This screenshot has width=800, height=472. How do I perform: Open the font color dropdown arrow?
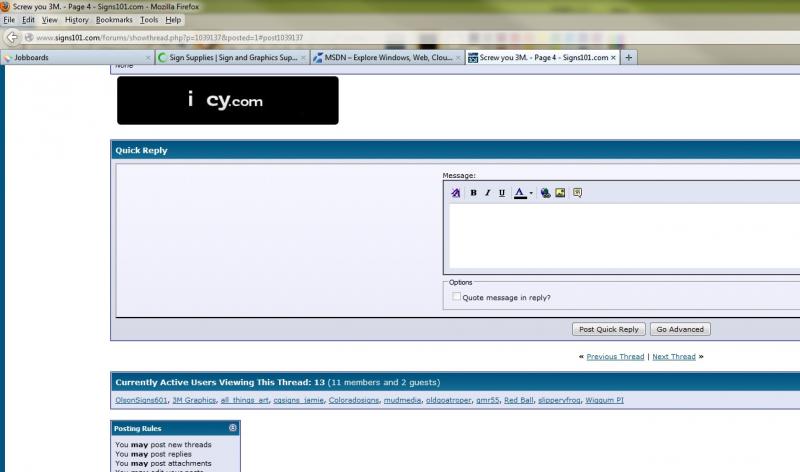tap(531, 193)
